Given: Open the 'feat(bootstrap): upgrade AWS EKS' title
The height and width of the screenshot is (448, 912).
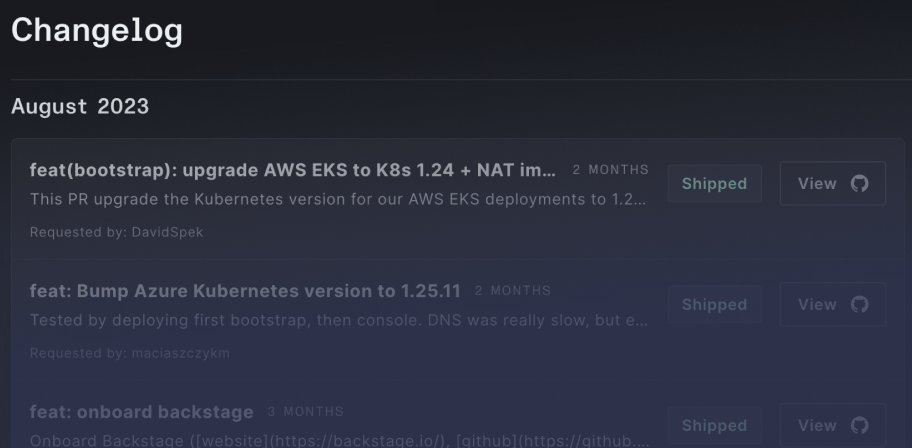Looking at the screenshot, I should [293, 170].
